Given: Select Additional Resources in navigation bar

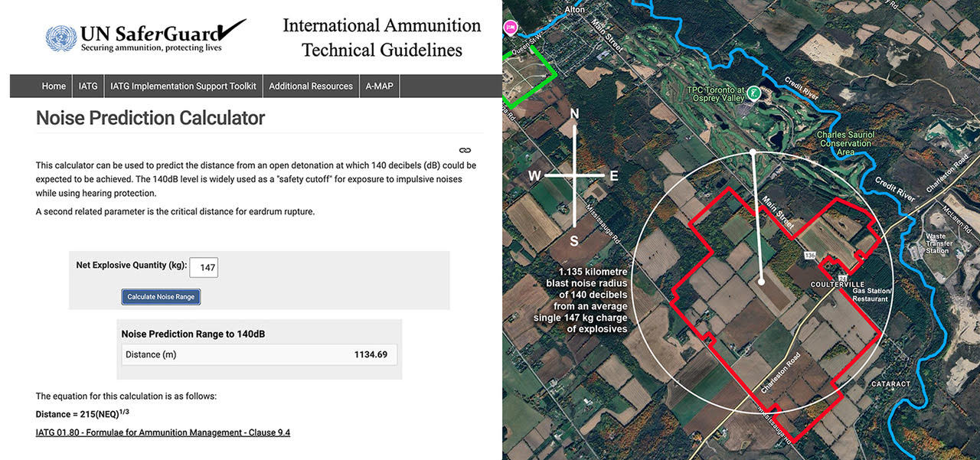Looking at the screenshot, I should click(x=311, y=86).
